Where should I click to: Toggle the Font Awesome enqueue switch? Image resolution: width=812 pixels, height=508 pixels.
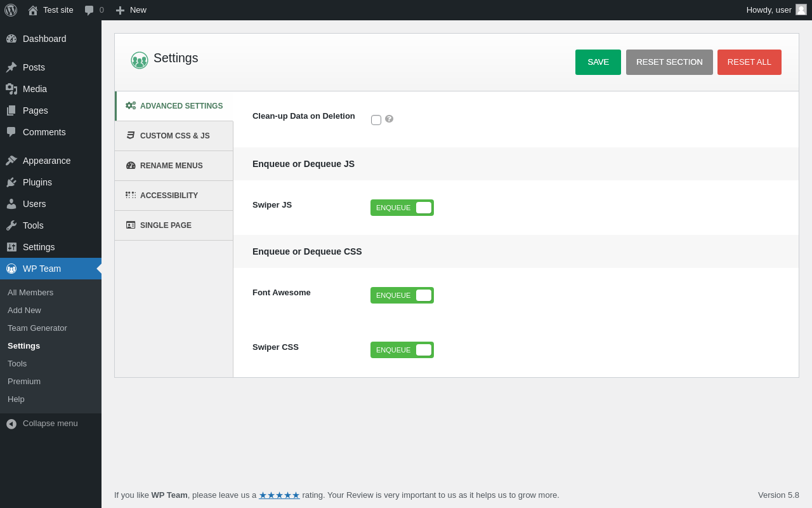click(402, 295)
